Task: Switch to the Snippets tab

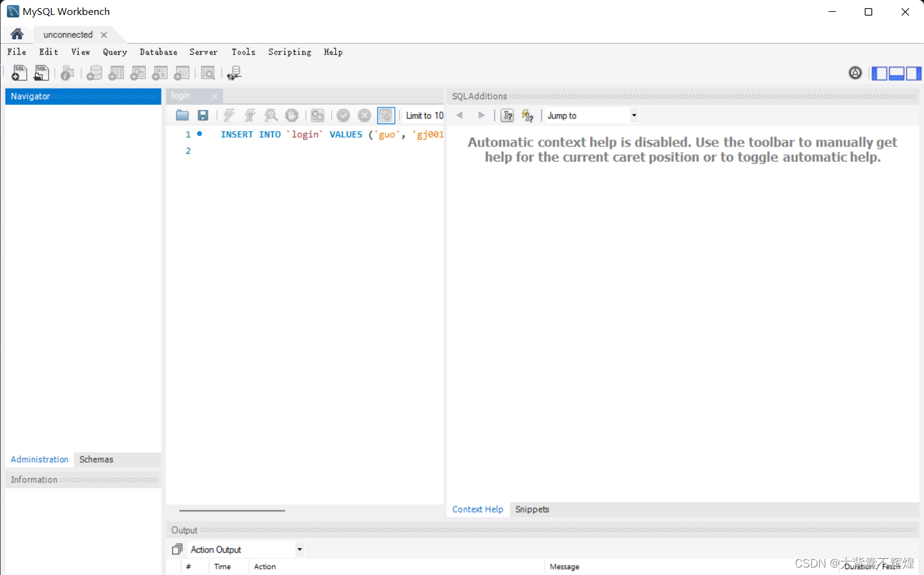Action: tap(532, 509)
